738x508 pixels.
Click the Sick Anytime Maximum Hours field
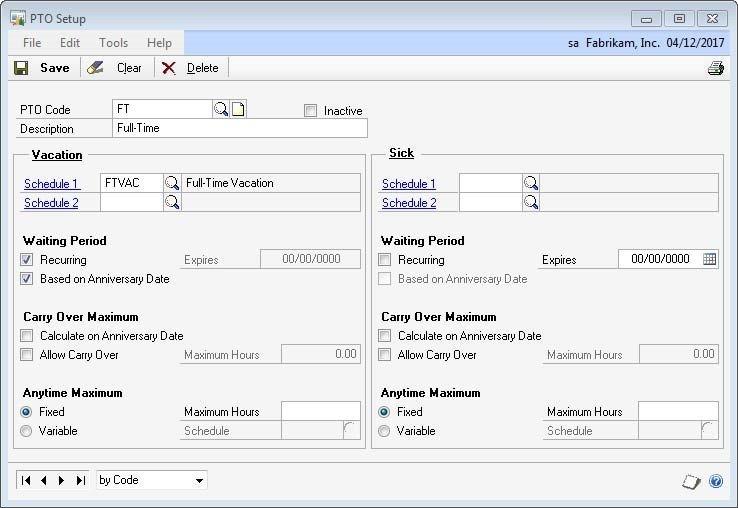678,411
